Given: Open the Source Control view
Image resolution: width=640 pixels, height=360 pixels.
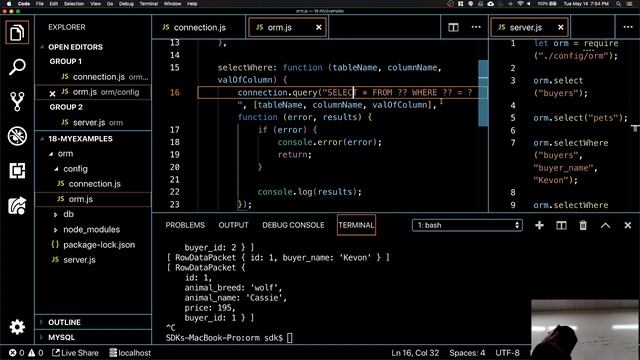Looking at the screenshot, I should pyautogui.click(x=17, y=101).
